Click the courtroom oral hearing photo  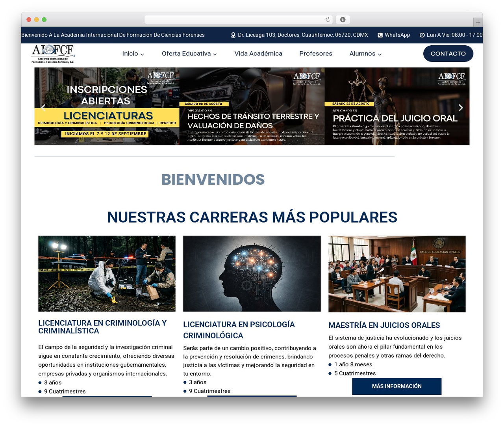tap(397, 274)
